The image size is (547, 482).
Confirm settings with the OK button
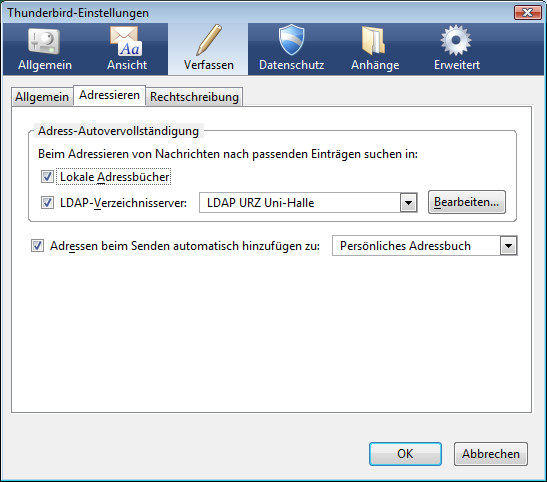click(x=405, y=454)
